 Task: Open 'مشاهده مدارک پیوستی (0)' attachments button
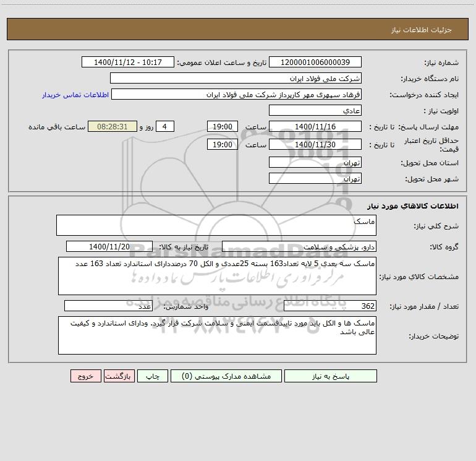pyautogui.click(x=226, y=376)
